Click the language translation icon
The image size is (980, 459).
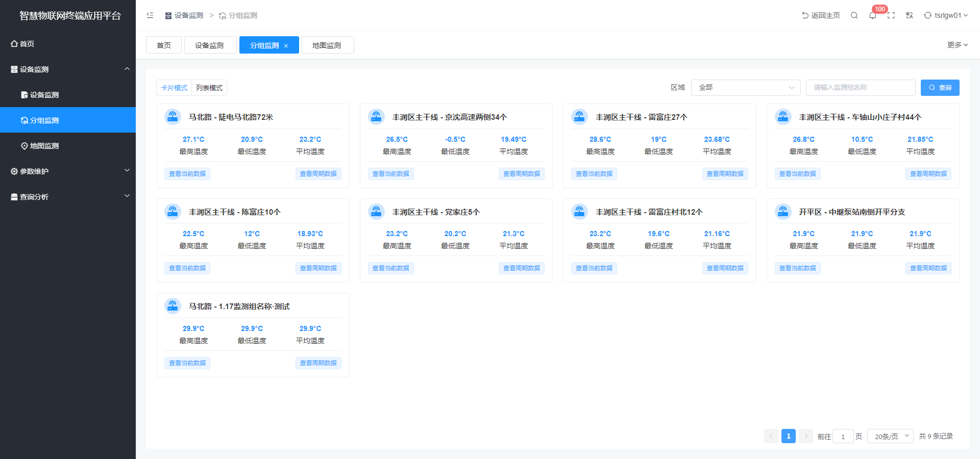point(910,15)
